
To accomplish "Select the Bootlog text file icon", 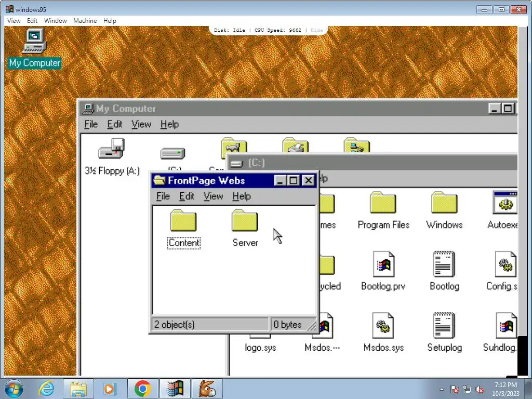I will (444, 264).
